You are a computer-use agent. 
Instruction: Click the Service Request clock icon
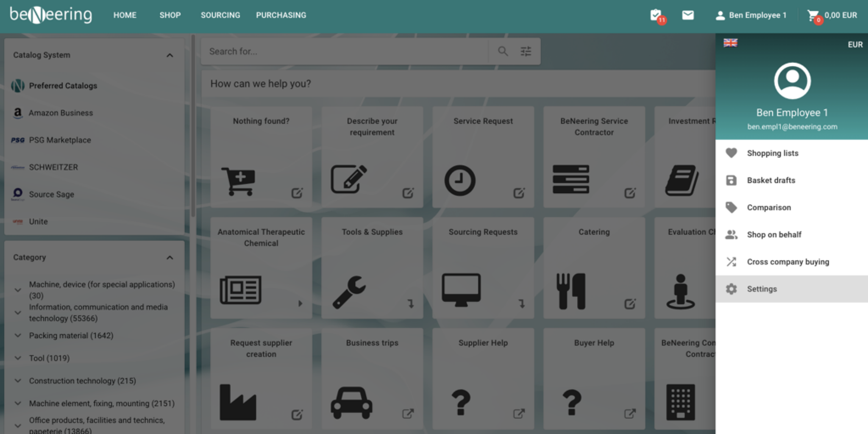pyautogui.click(x=459, y=180)
